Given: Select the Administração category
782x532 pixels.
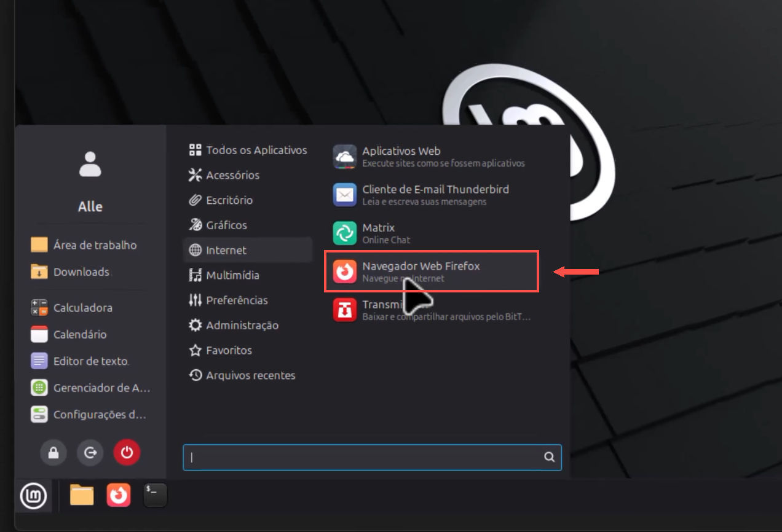Looking at the screenshot, I should coord(248,325).
